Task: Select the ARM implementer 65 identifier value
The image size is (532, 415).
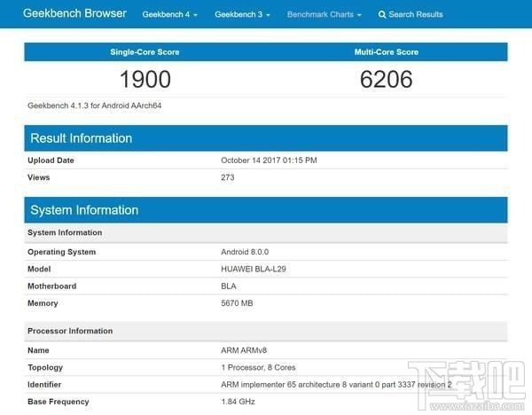Action: (336, 385)
